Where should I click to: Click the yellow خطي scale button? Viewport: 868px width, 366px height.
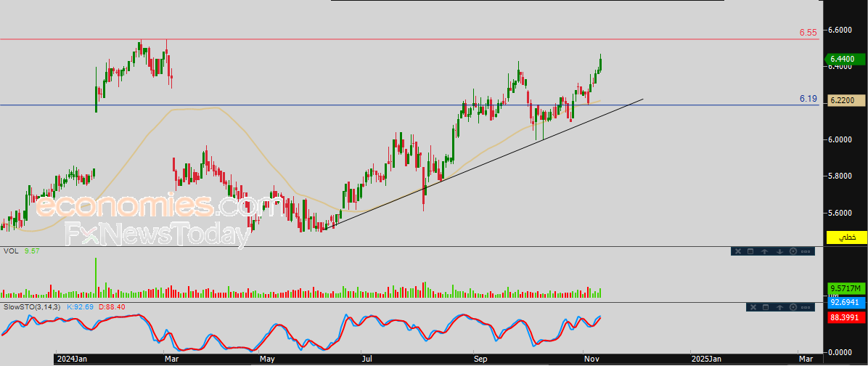pyautogui.click(x=846, y=237)
